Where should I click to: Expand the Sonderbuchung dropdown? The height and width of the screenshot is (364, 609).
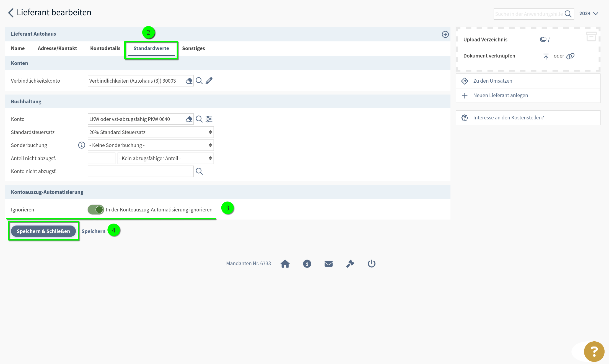(151, 145)
